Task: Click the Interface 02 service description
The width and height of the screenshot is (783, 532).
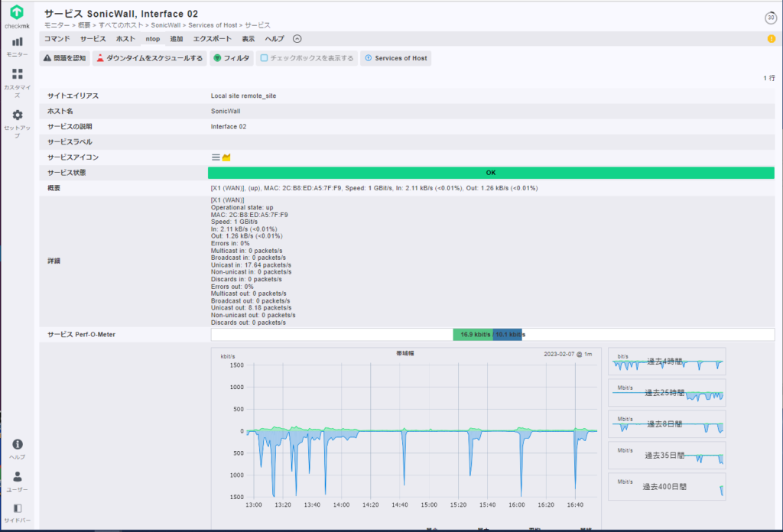Action: pyautogui.click(x=228, y=127)
